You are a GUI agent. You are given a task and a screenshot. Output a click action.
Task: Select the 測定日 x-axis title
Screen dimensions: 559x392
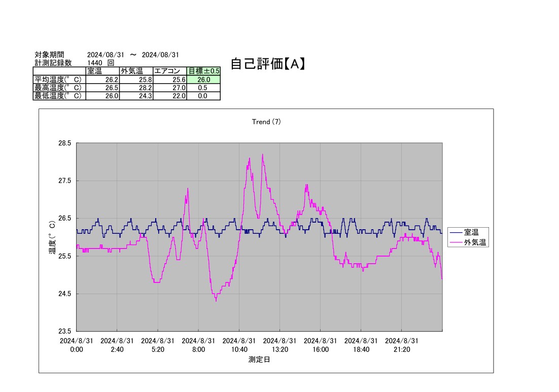[259, 360]
